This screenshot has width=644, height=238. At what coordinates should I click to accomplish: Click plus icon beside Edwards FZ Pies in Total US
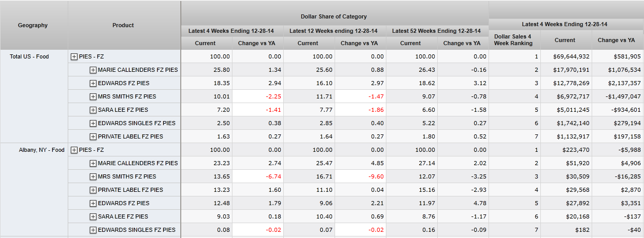93,83
